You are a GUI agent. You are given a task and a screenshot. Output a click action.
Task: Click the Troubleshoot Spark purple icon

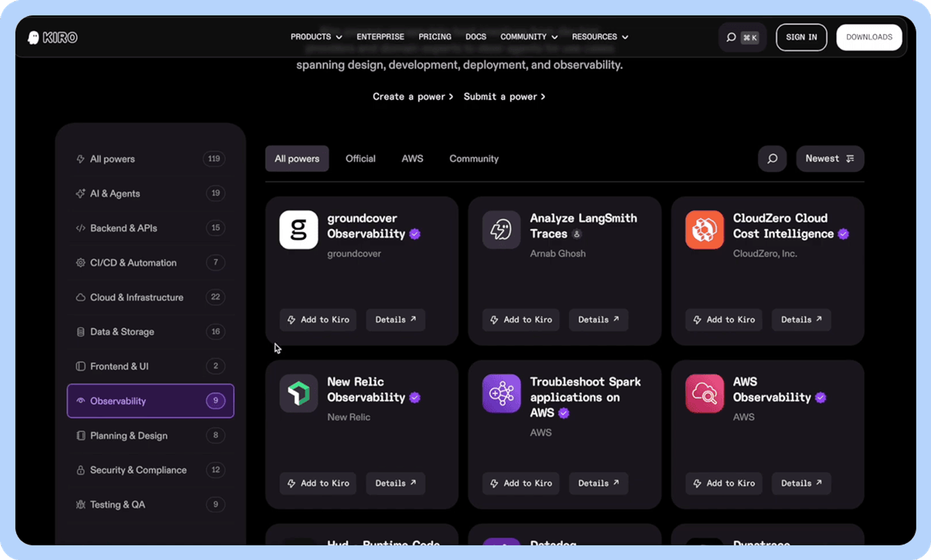pyautogui.click(x=501, y=393)
